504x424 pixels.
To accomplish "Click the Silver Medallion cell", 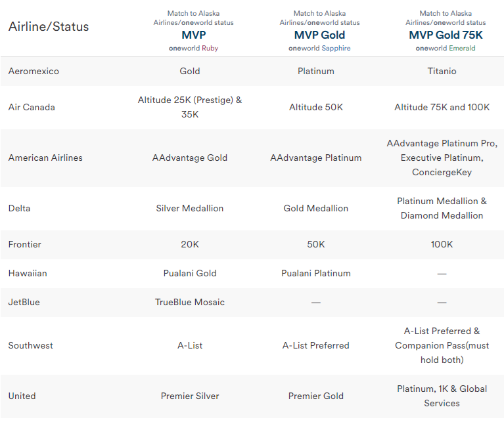I will [189, 208].
